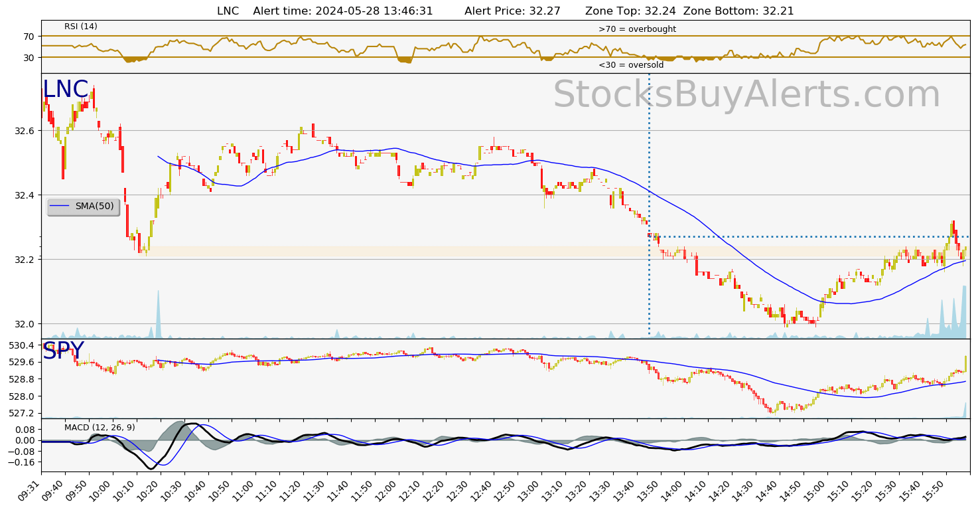Click the '<30 = oversold' annotation
The width and height of the screenshot is (980, 510).
point(631,65)
